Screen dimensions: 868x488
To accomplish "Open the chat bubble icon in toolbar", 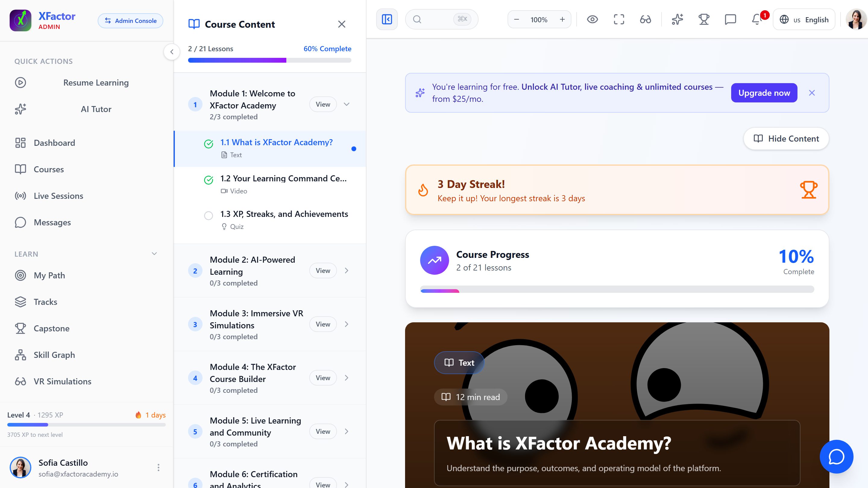I will click(730, 20).
